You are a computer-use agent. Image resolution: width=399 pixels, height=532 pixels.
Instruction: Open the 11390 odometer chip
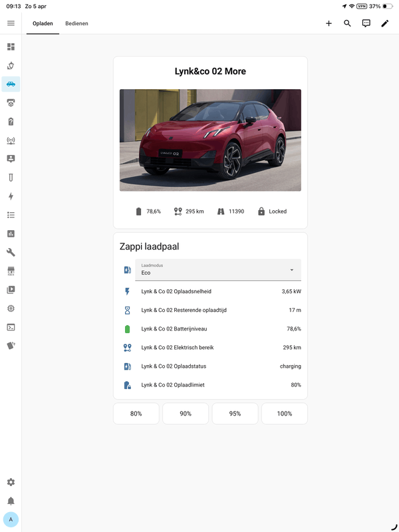(231, 211)
